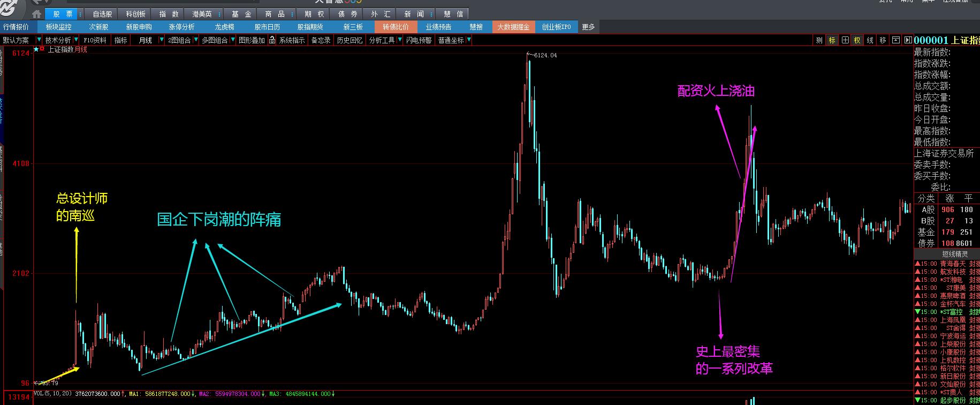Select the 移 move tool icon

click(x=883, y=40)
